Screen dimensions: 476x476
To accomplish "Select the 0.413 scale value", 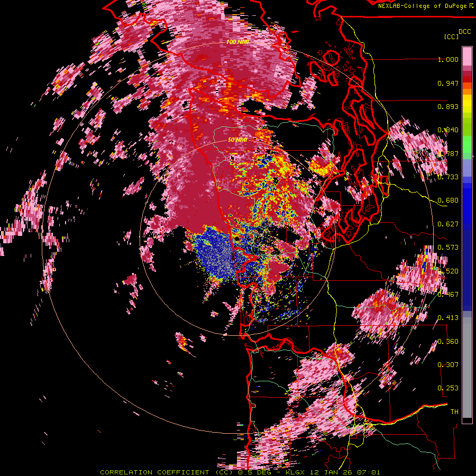I will click(448, 318).
